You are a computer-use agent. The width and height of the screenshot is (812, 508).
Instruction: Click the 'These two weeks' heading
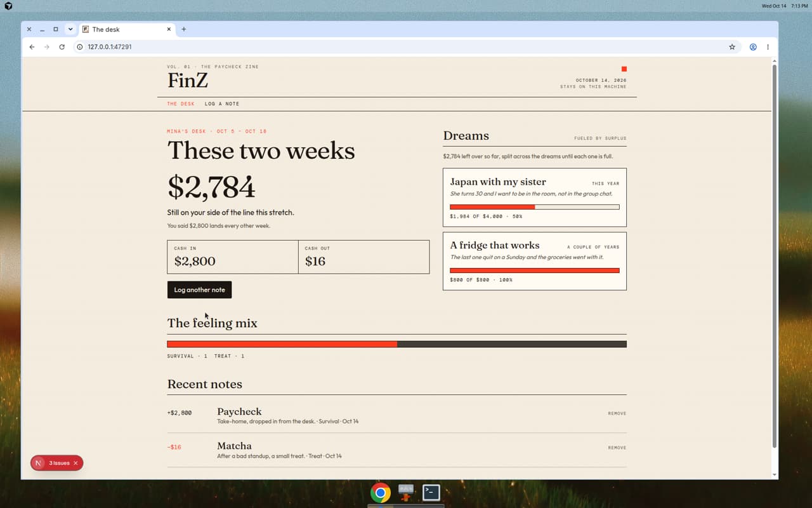pos(261,151)
